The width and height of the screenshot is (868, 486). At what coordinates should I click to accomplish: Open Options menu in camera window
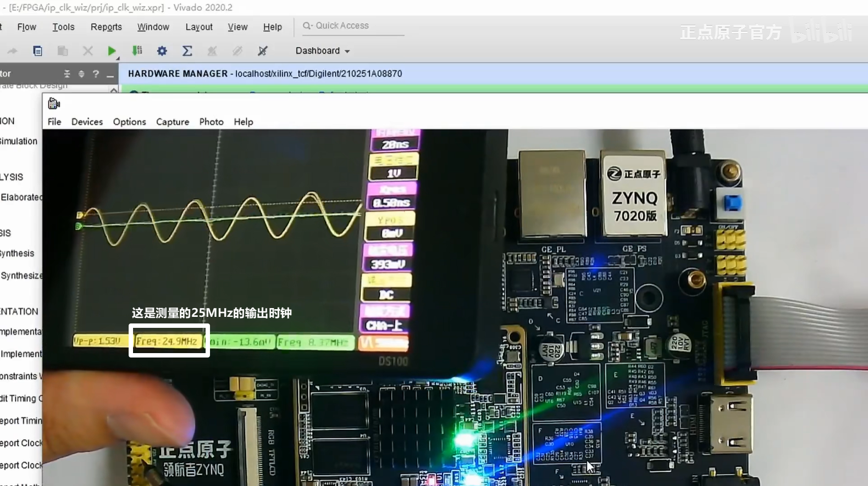click(129, 122)
